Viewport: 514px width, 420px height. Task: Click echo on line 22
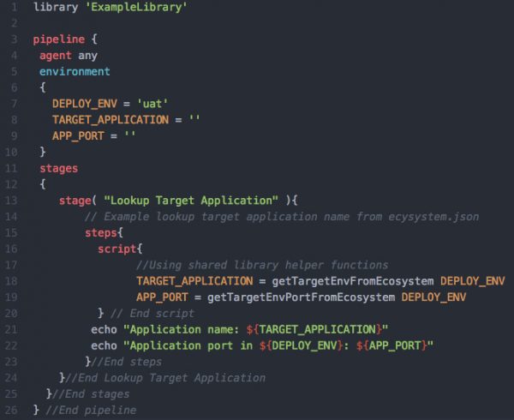[104, 345]
